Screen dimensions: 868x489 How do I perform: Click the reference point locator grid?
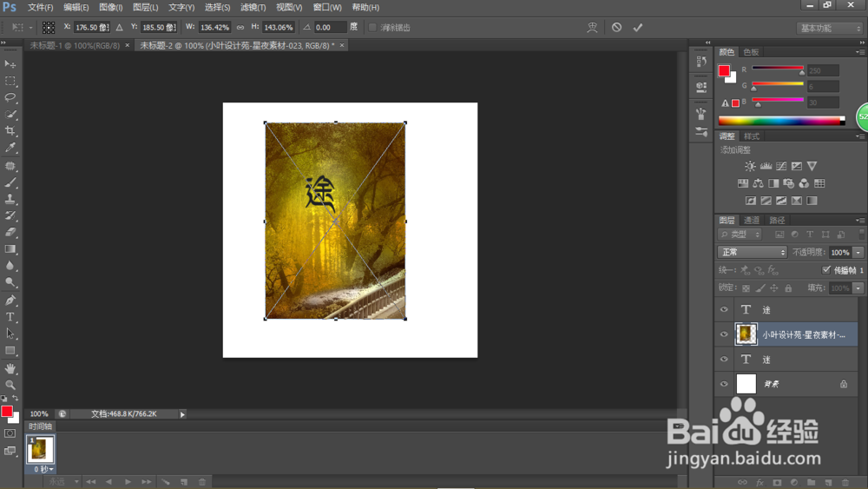[x=49, y=27]
